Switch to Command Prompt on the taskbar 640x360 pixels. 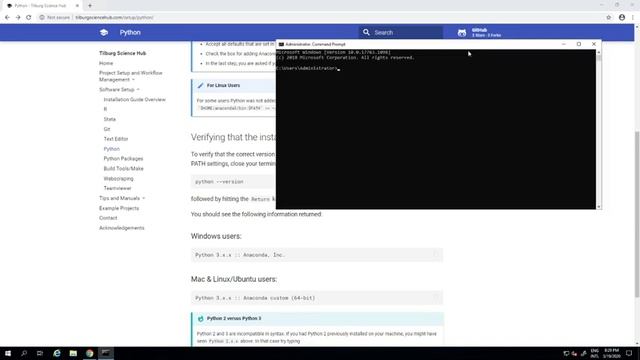click(106, 353)
